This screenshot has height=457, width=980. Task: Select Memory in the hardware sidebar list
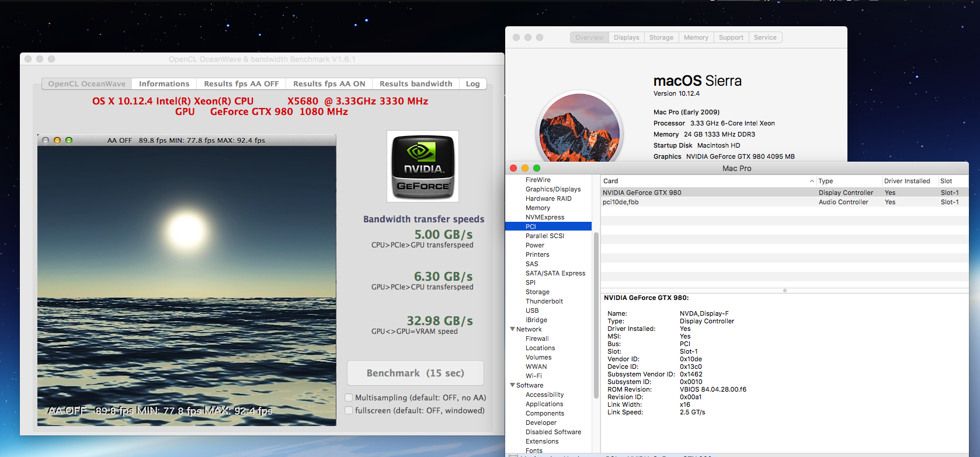(538, 208)
